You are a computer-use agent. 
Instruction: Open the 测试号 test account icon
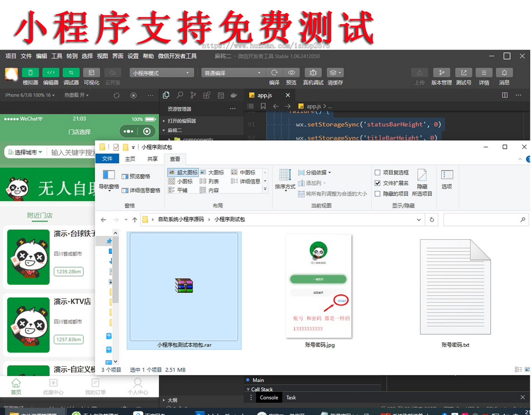464,73
